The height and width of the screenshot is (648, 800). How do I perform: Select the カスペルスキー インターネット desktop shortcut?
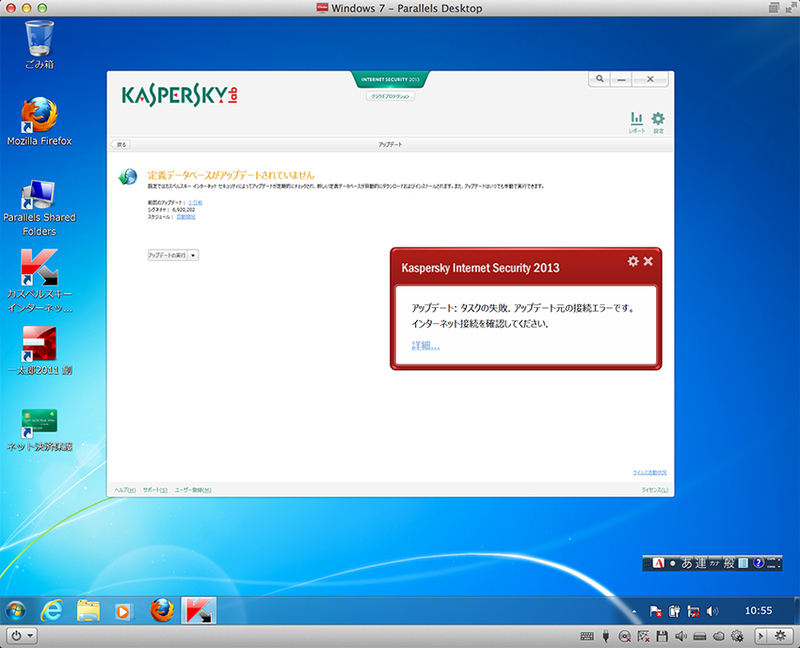point(39,281)
